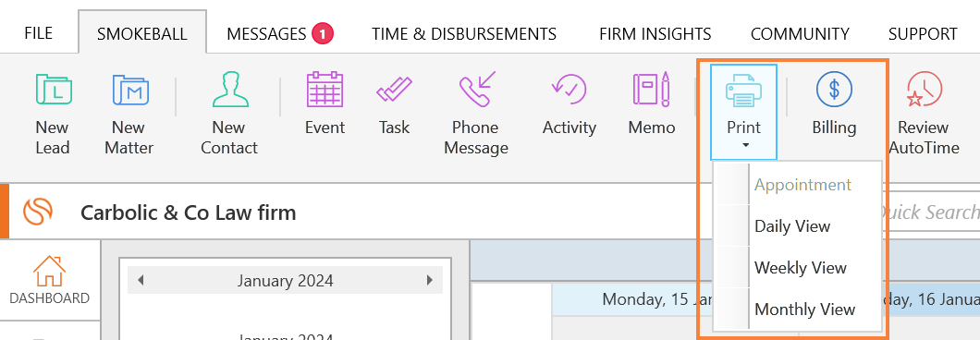980x340 pixels.
Task: Go to previous month in mini calendar
Action: click(x=141, y=280)
